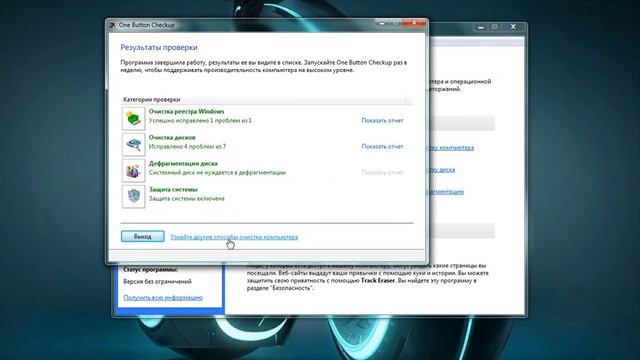Select 'Очистка дисков' heading
This screenshot has width=640, height=360.
point(172,138)
